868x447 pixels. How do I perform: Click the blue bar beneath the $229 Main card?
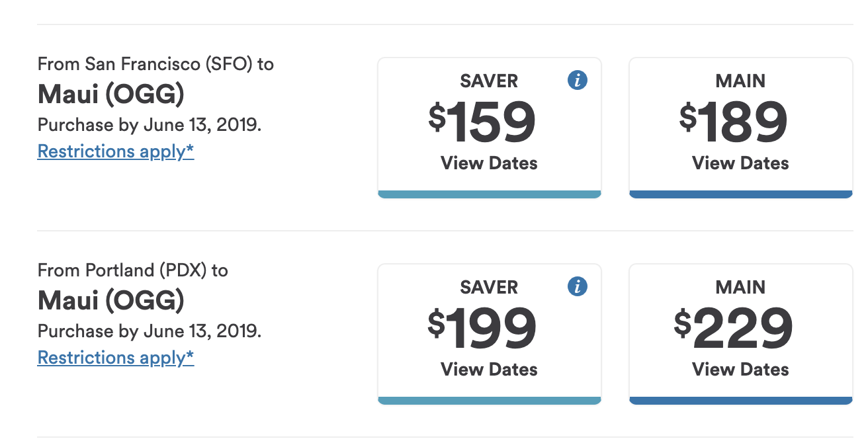point(740,401)
